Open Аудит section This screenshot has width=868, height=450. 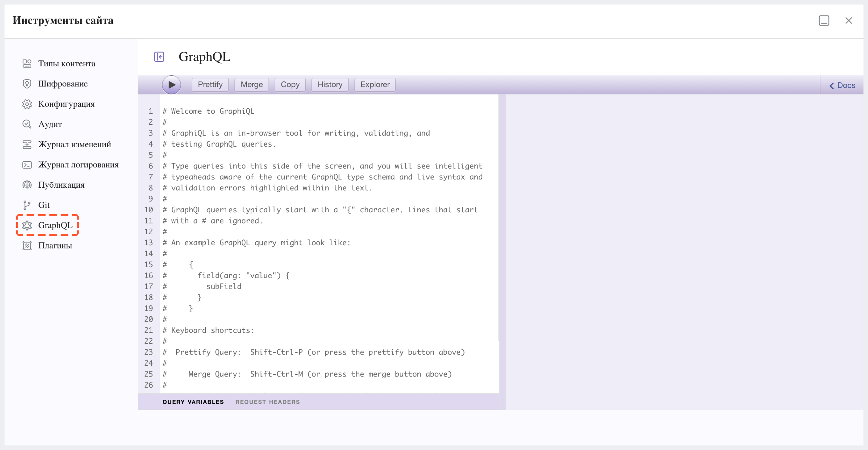coord(50,124)
